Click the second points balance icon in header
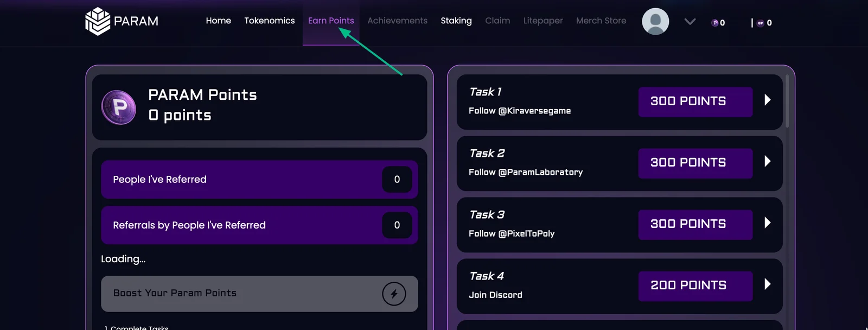Viewport: 868px width, 330px height. [x=760, y=23]
